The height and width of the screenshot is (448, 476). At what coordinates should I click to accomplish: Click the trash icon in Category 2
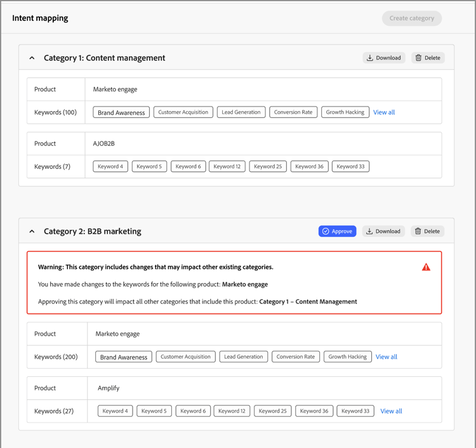(x=418, y=232)
